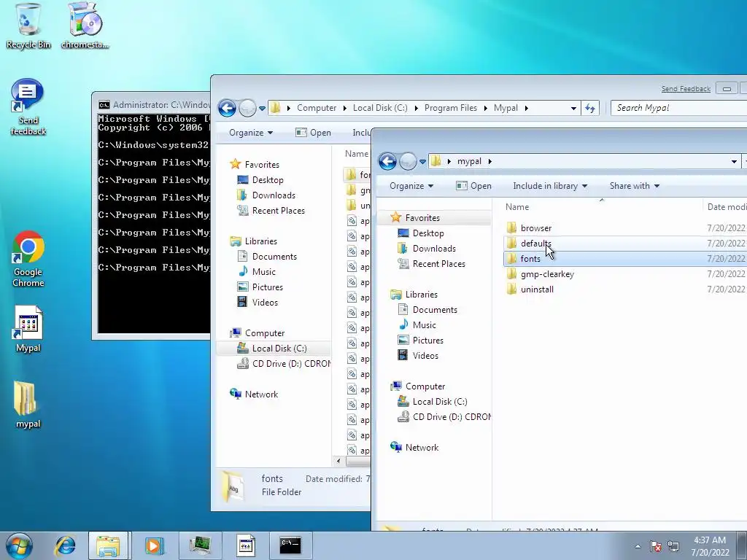Click the Search Mypal search box
747x560 pixels.
(679, 108)
